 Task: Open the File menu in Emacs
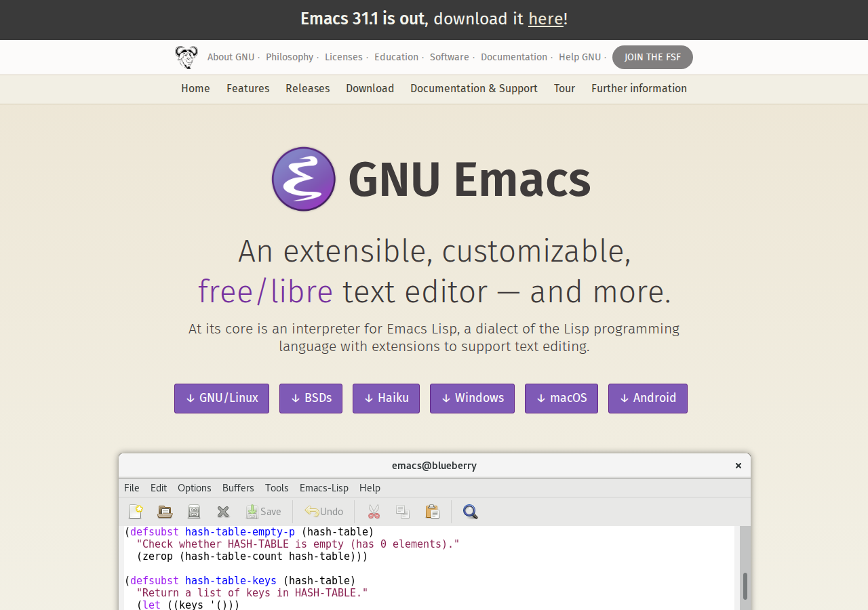(132, 488)
